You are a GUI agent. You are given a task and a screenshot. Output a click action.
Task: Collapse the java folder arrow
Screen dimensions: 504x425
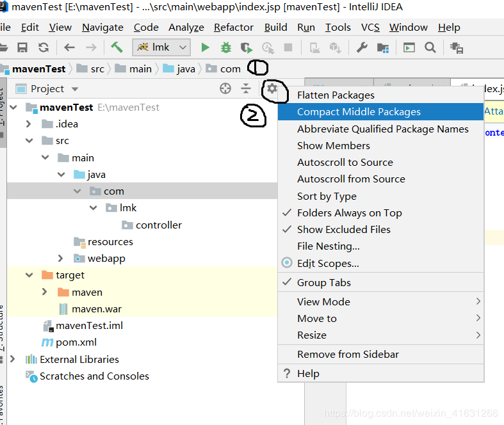[61, 175]
